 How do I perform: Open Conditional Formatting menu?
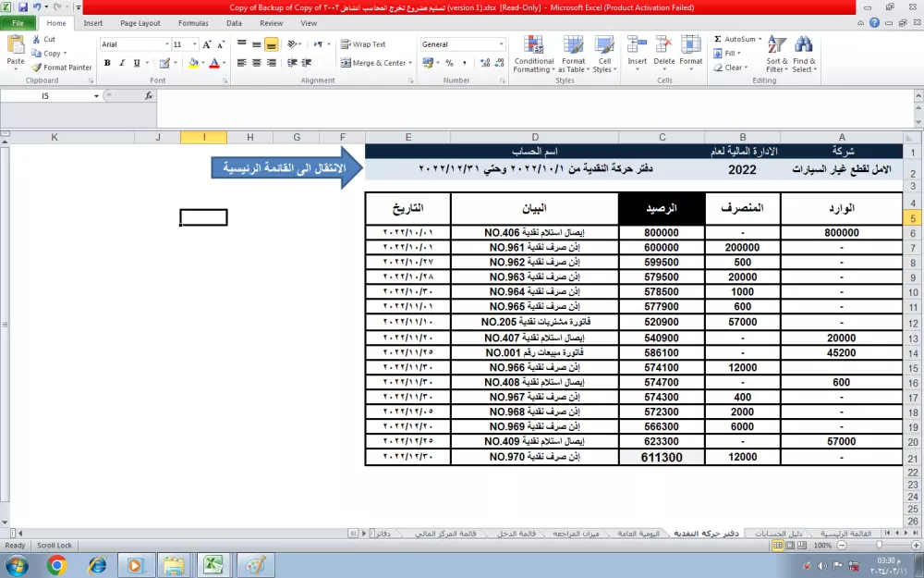pos(534,55)
